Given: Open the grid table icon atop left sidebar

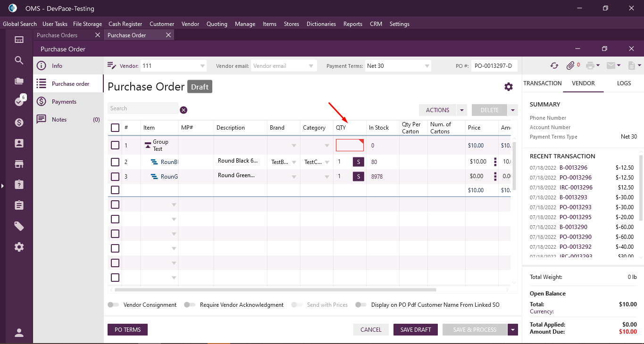Looking at the screenshot, I should (x=19, y=40).
